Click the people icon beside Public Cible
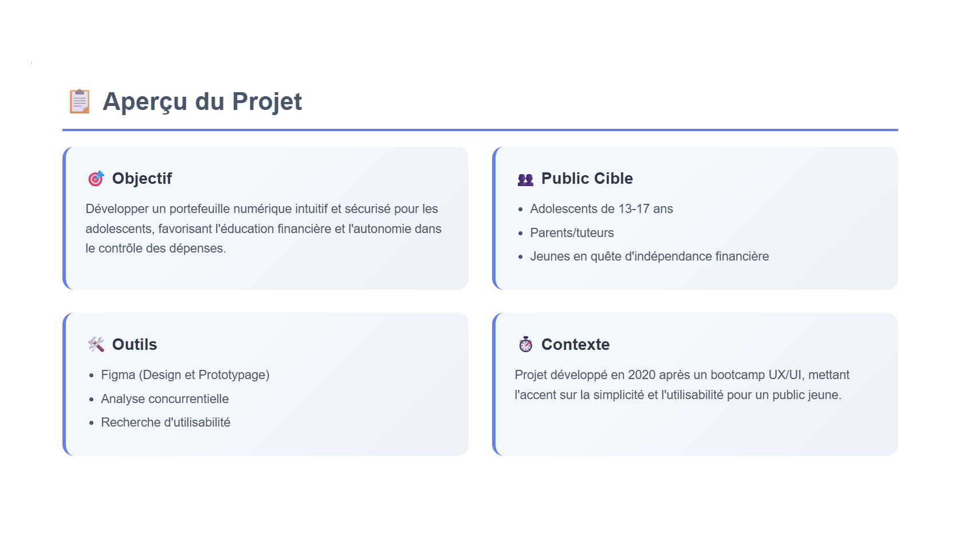This screenshot has height=560, width=959. 525,179
